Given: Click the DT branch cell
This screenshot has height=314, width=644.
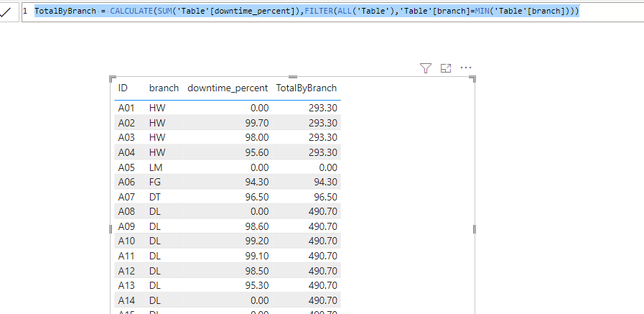Looking at the screenshot, I should tap(155, 197).
